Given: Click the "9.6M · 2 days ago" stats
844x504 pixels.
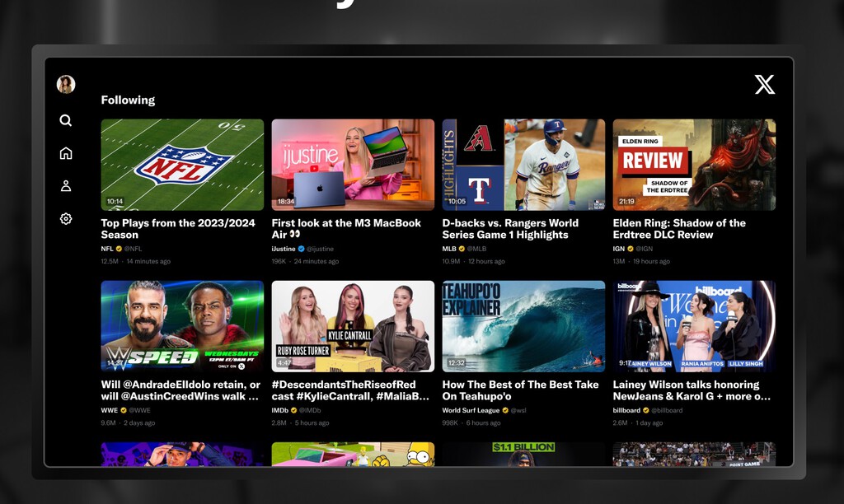Looking at the screenshot, I should tap(128, 422).
